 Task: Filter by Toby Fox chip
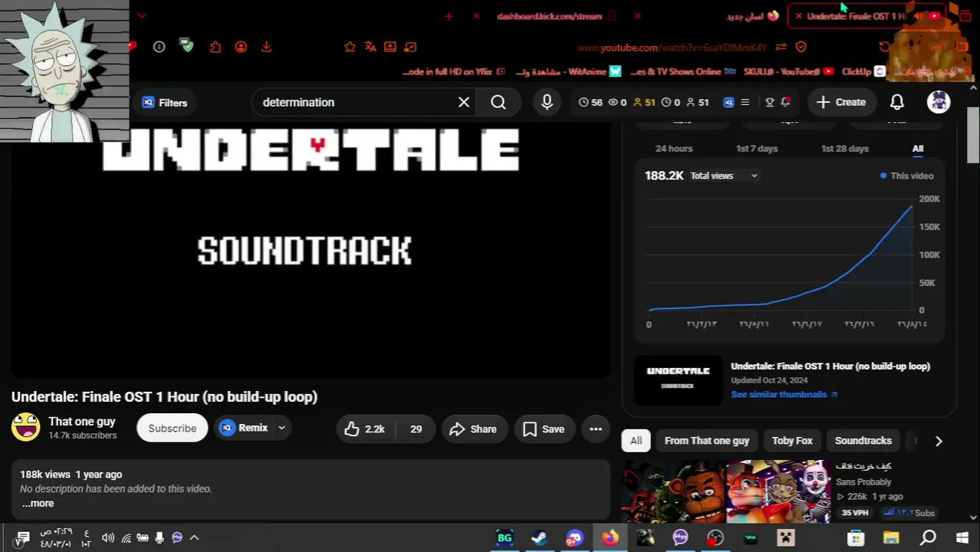(792, 441)
